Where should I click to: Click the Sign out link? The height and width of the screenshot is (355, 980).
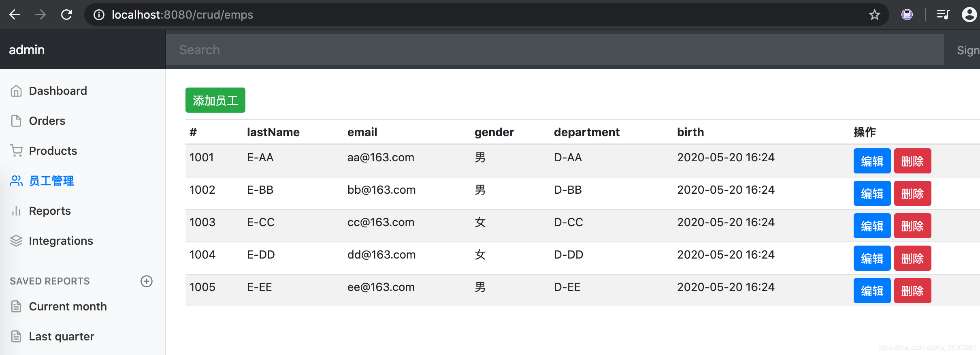(x=968, y=50)
